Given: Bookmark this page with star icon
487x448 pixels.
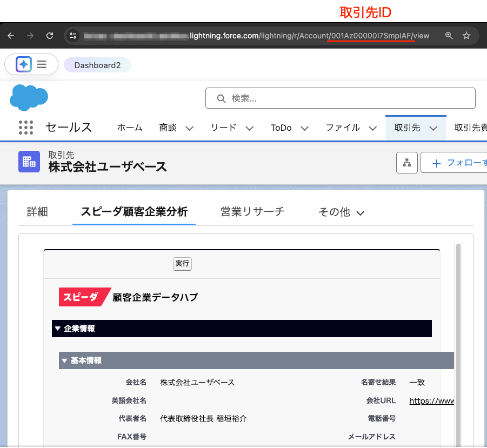Looking at the screenshot, I should (x=466, y=36).
